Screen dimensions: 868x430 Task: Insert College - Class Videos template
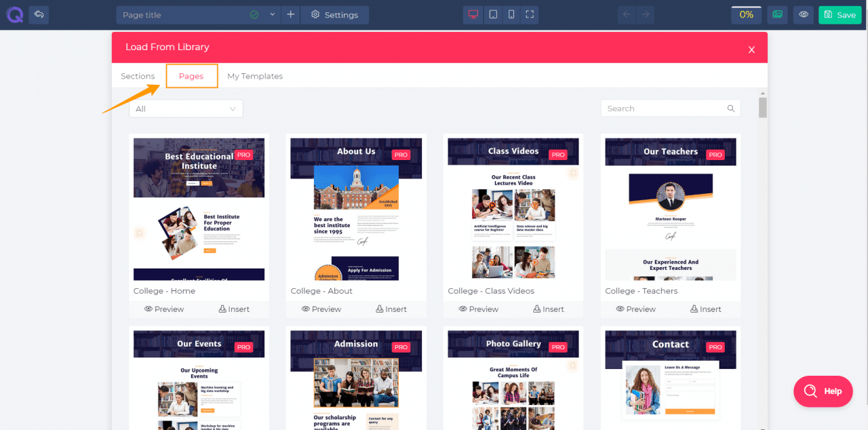[549, 309]
